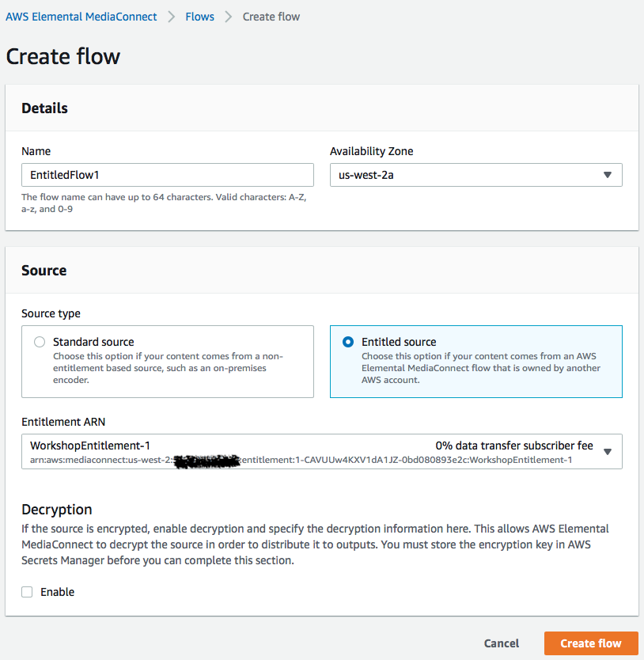Open the AWS Elemental MediaConnect breadcrumb link

(81, 17)
